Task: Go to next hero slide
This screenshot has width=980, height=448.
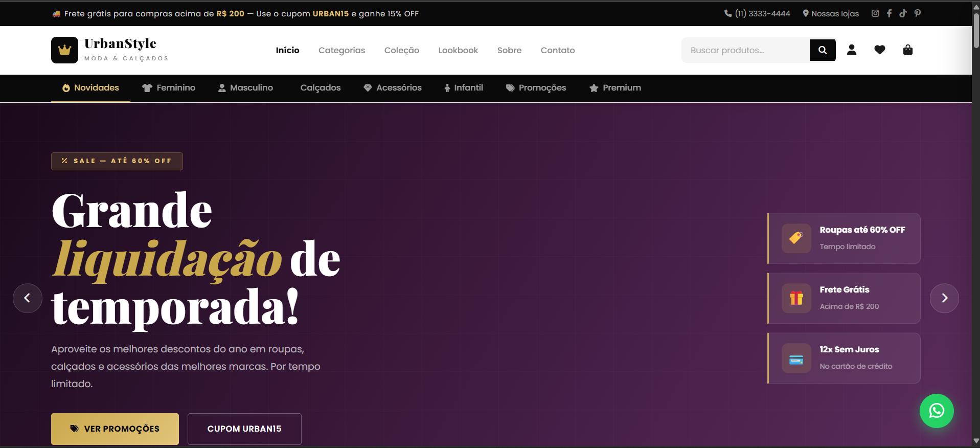Action: click(x=944, y=298)
